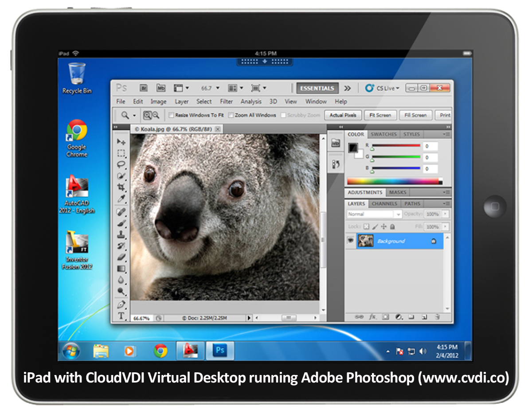Click the foreground color swatch
This screenshot has width=532, height=414.
[x=353, y=148]
